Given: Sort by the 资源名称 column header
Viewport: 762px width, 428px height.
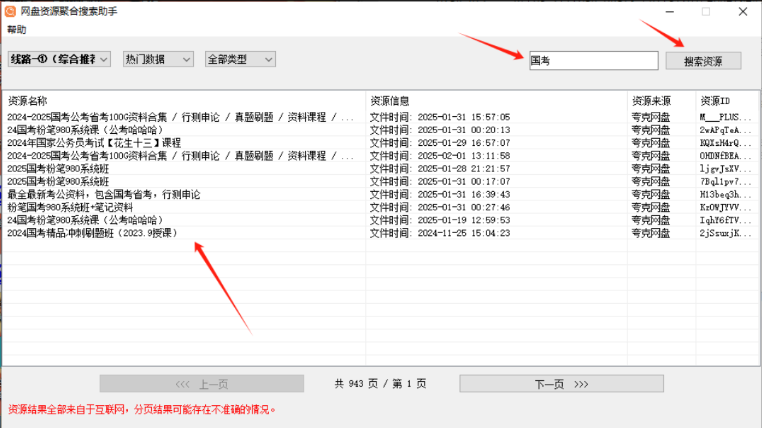Looking at the screenshot, I should (x=28, y=101).
